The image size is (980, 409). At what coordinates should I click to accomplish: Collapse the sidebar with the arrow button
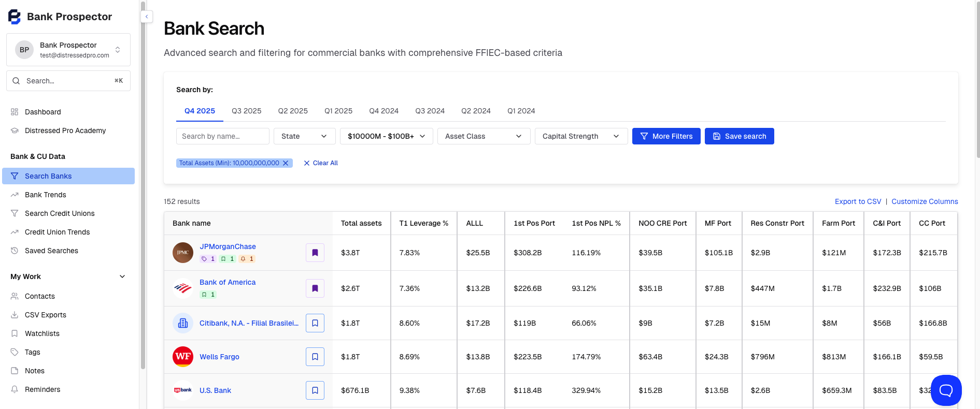click(147, 17)
